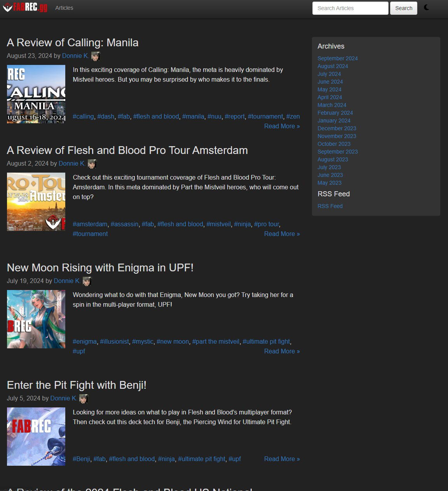Open the Articles menu item

coord(64,8)
